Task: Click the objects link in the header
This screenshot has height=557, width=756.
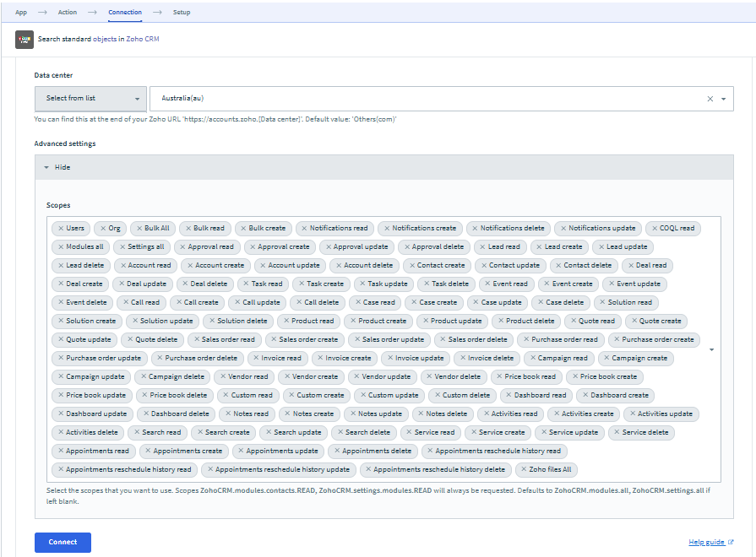Action: pos(105,39)
